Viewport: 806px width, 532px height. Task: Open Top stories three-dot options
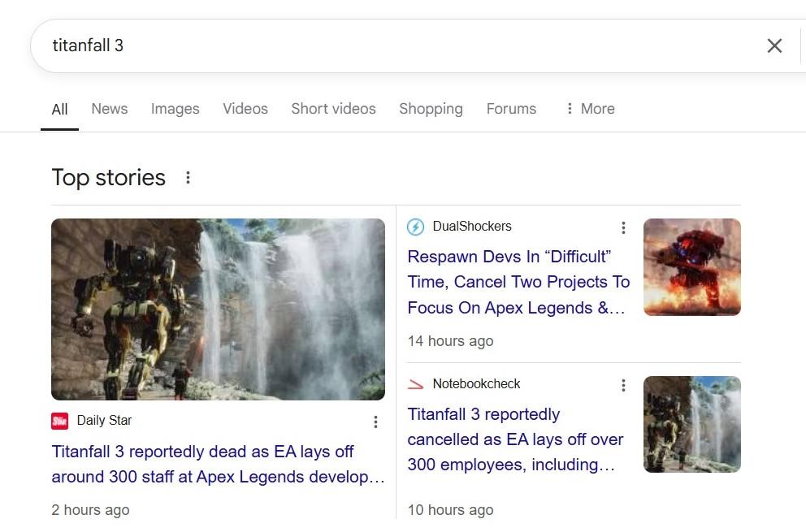188,177
